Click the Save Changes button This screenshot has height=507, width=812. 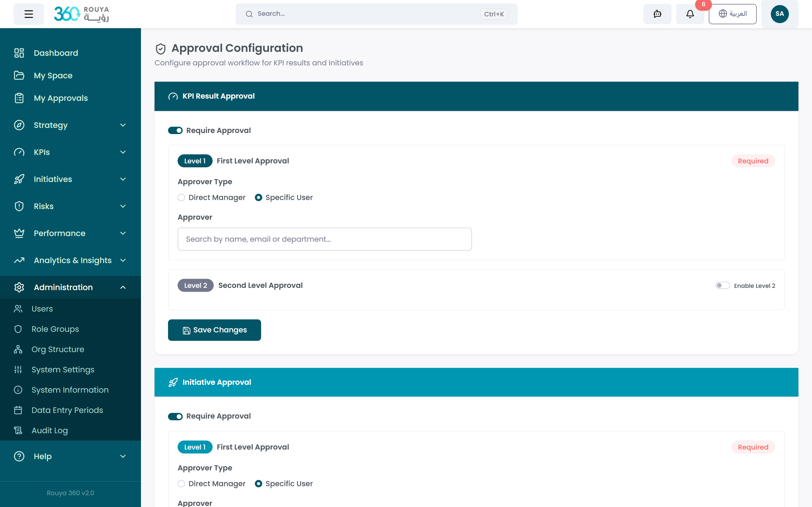point(214,330)
